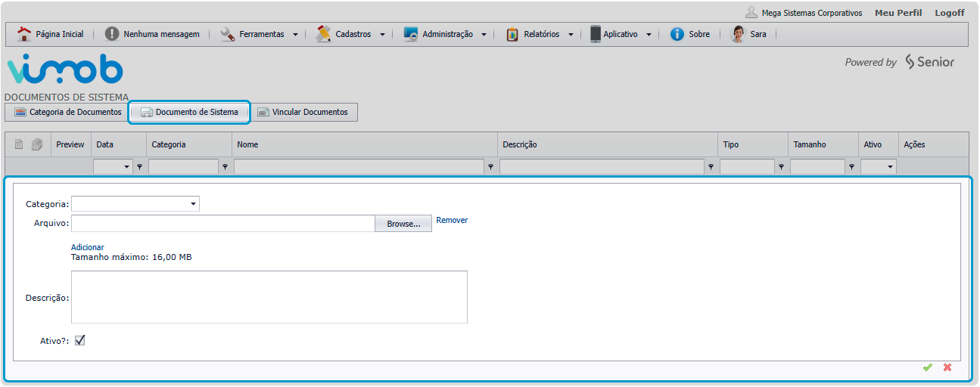Confirm form with green check icon
This screenshot has height=387, width=980.
(927, 367)
